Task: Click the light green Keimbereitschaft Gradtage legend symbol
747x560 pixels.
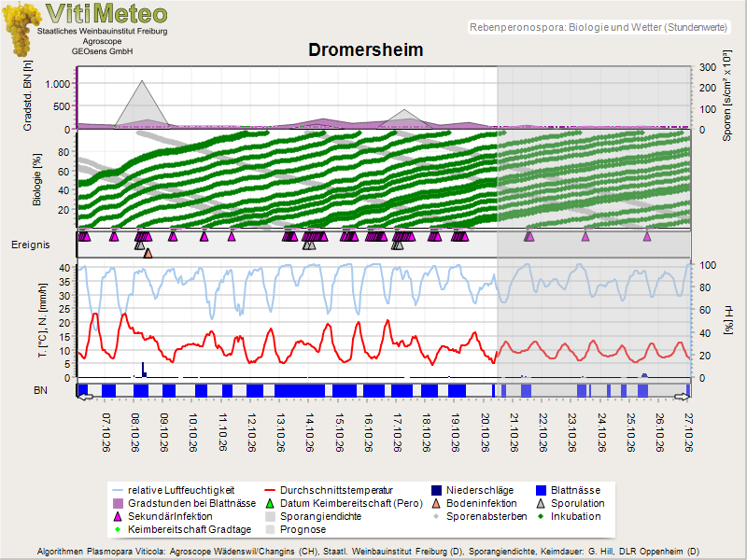Action: click(118, 529)
